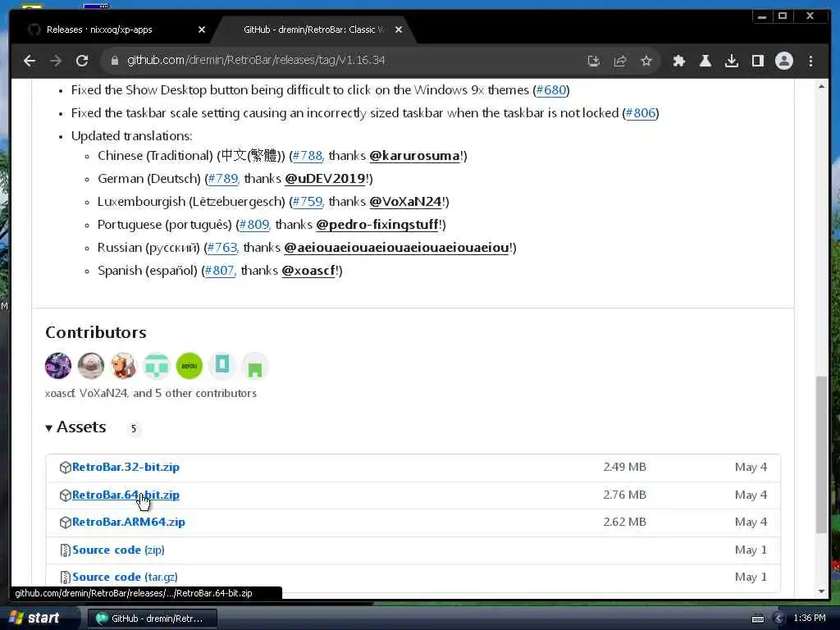Visit @VoXaN24 profile link
The height and width of the screenshot is (630, 840).
(405, 202)
